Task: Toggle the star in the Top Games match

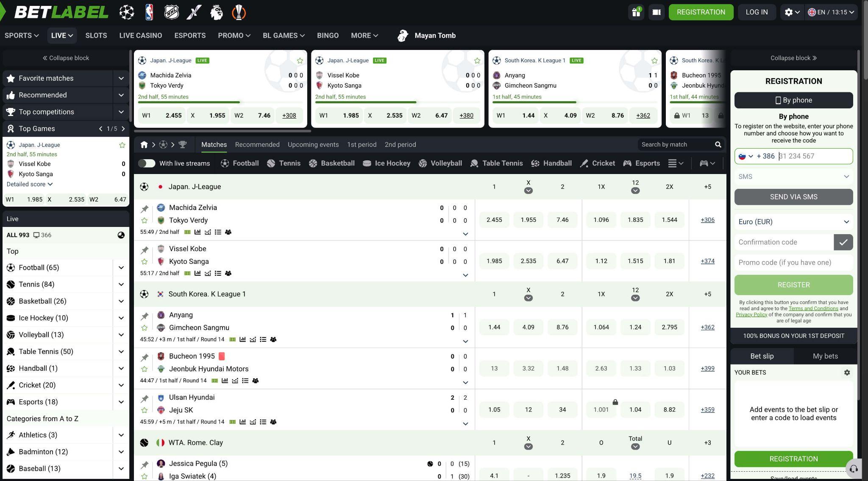Action: 122,145
